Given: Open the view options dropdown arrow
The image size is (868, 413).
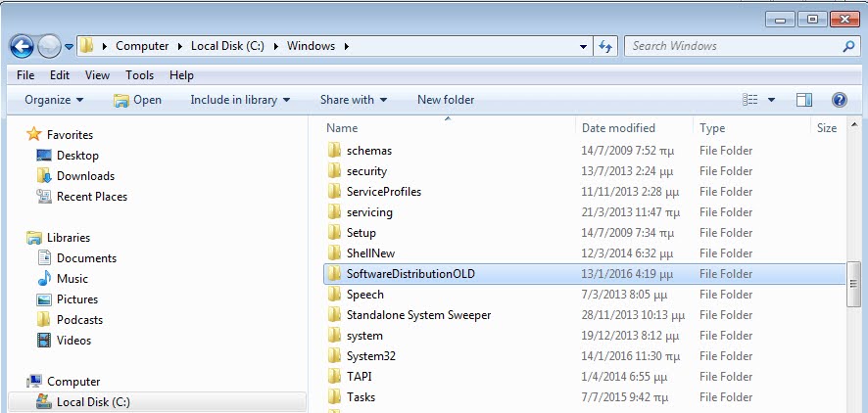Looking at the screenshot, I should click(x=771, y=100).
